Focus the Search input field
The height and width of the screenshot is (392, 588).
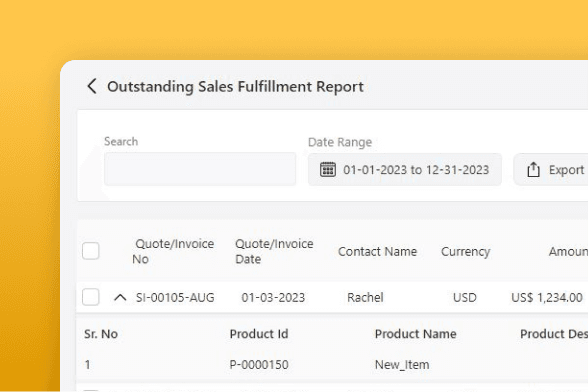pos(200,169)
